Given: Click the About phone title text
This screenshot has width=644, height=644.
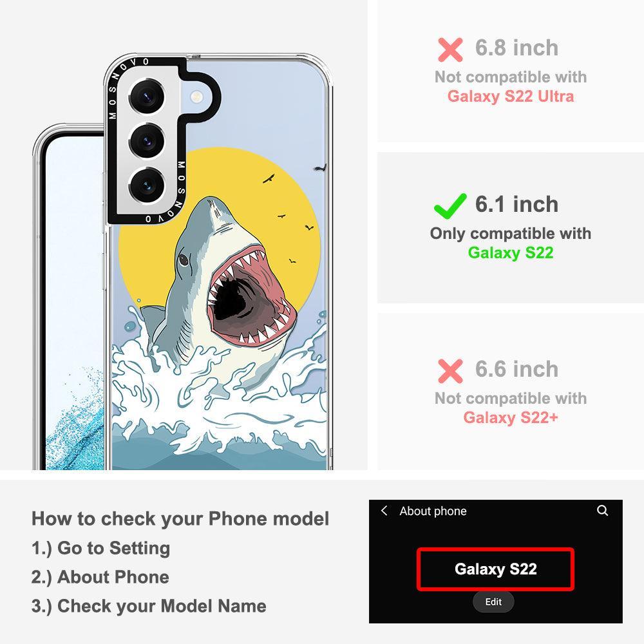Looking at the screenshot, I should coord(433,511).
